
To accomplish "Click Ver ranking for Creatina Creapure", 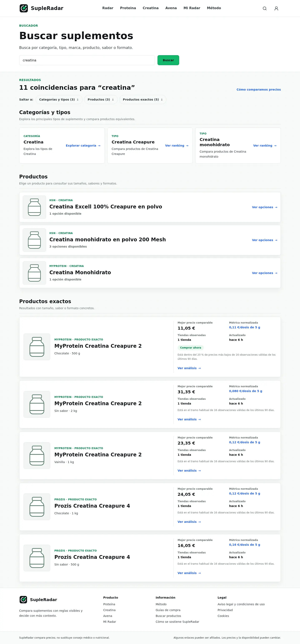I will (177, 146).
